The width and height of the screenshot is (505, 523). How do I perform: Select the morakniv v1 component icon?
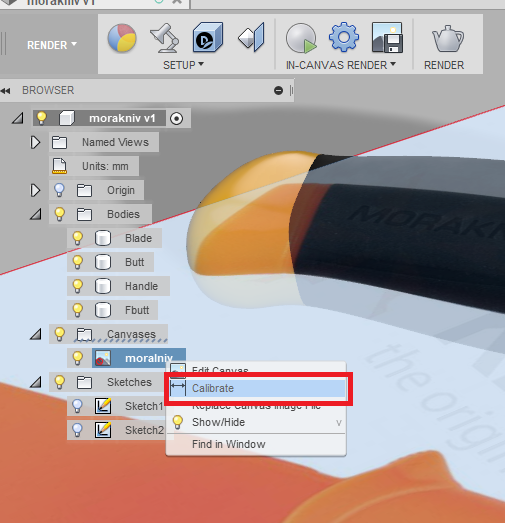click(x=66, y=118)
